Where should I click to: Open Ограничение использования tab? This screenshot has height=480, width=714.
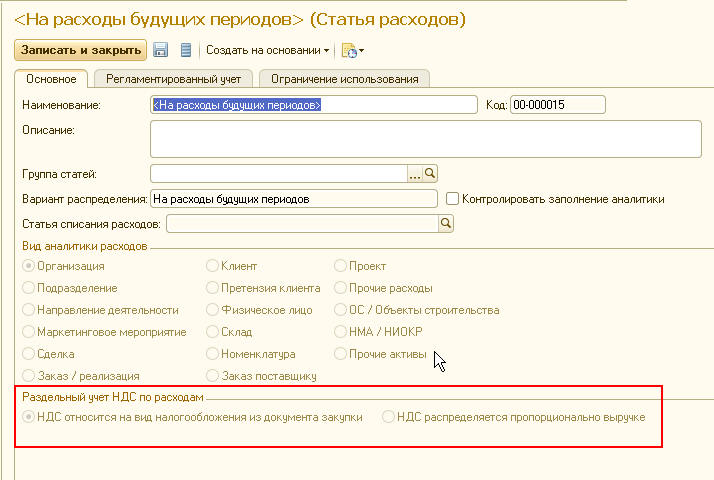[345, 79]
